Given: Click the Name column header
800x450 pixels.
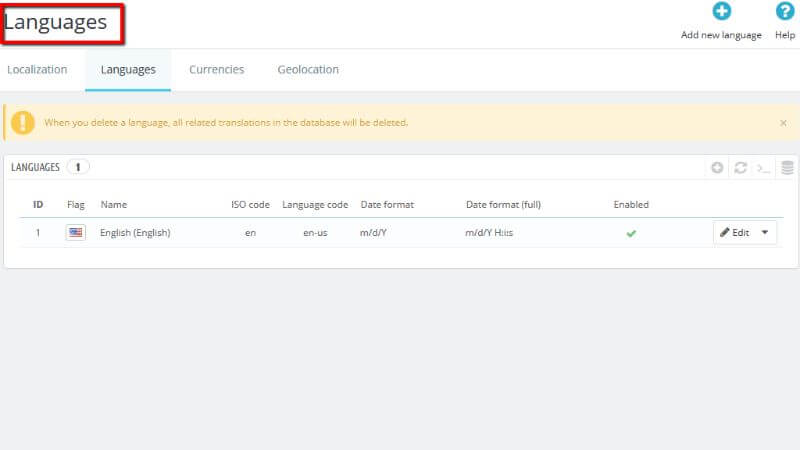Looking at the screenshot, I should click(x=114, y=205).
